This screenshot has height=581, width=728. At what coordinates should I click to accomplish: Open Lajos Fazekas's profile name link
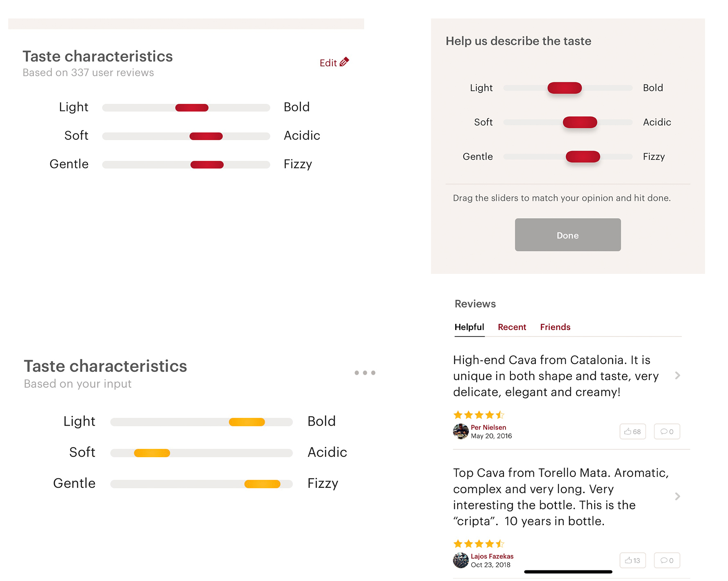(x=492, y=556)
